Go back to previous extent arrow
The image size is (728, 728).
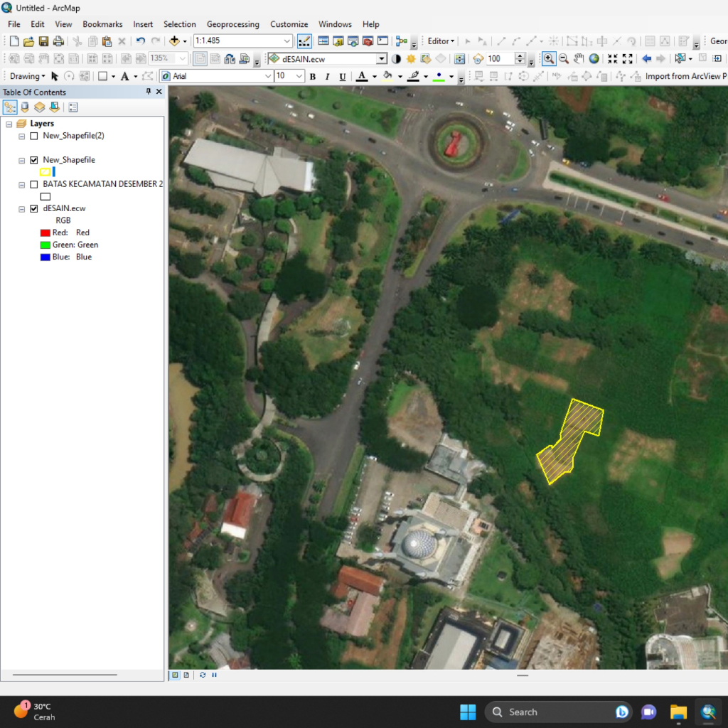(x=646, y=59)
